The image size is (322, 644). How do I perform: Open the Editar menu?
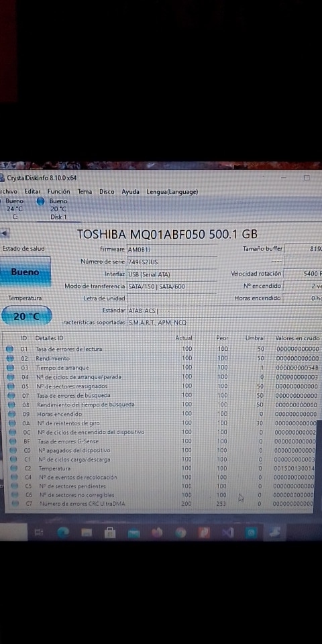pyautogui.click(x=32, y=191)
